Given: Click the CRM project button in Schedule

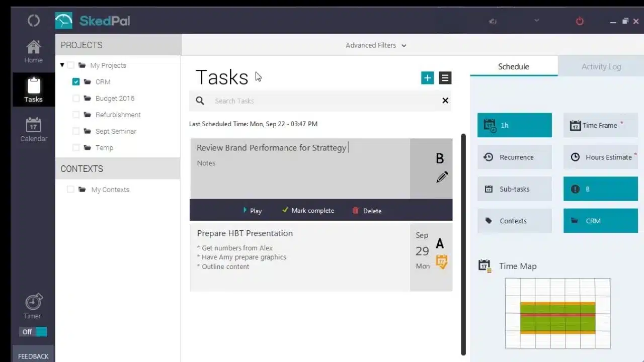Looking at the screenshot, I should (601, 221).
